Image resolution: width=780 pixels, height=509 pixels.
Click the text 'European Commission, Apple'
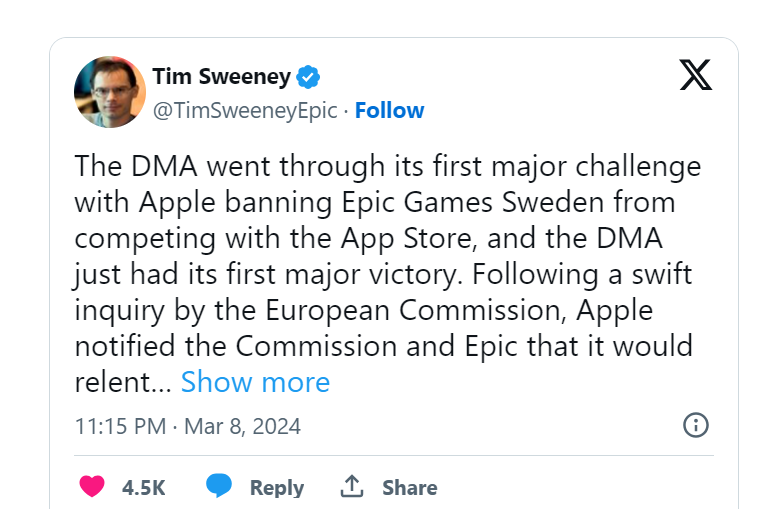459,311
